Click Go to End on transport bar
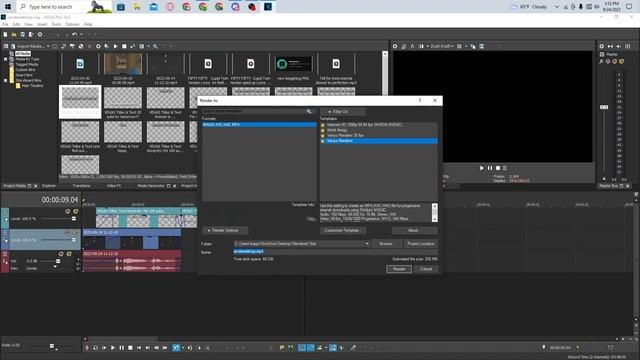Image resolution: width=640 pixels, height=360 pixels. tap(147, 348)
